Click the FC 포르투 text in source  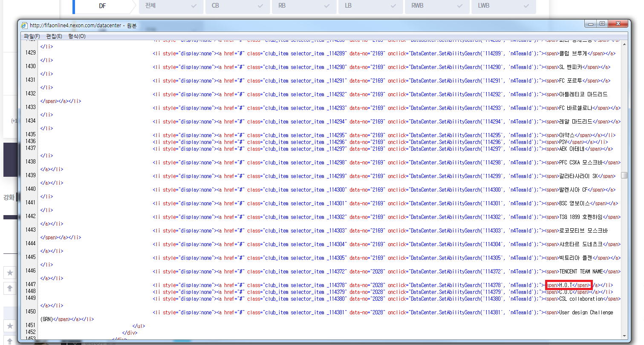pos(571,80)
